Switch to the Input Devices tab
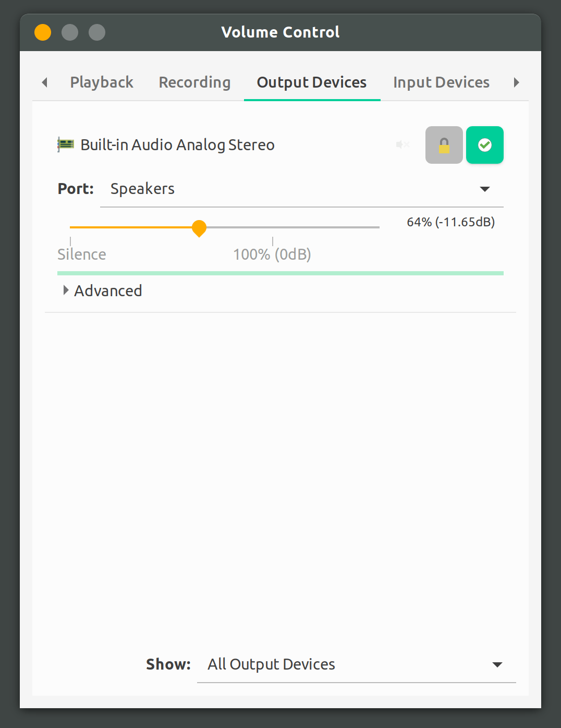 click(x=441, y=82)
